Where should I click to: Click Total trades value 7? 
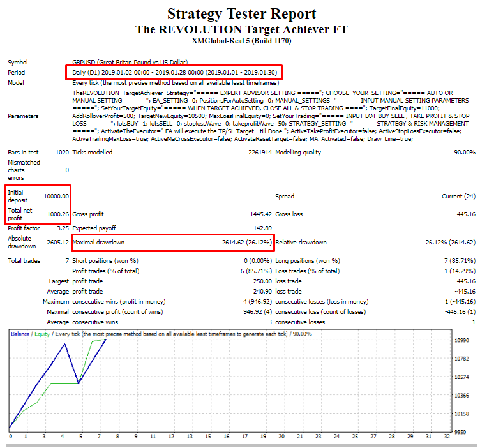67,261
